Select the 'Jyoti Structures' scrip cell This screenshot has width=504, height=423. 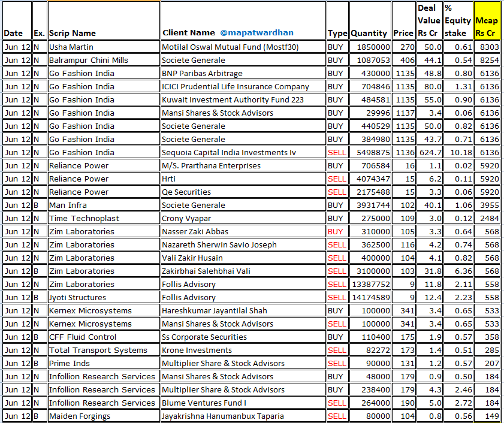tap(104, 297)
